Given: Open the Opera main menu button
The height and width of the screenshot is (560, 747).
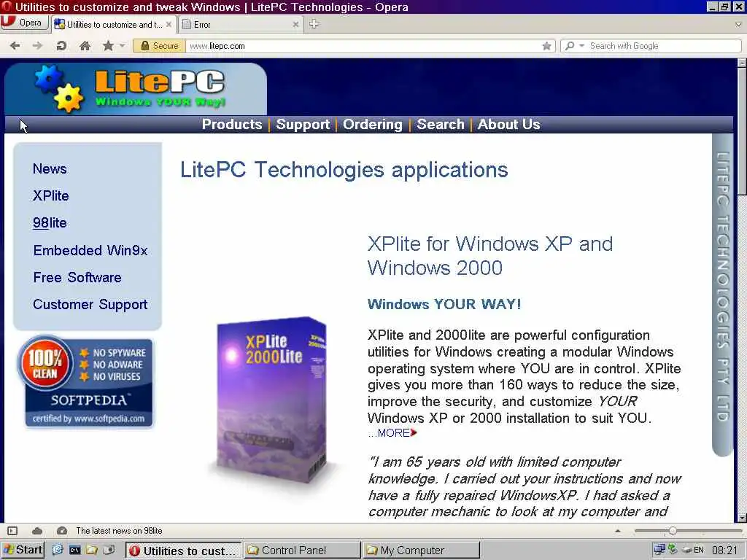Looking at the screenshot, I should (x=24, y=23).
